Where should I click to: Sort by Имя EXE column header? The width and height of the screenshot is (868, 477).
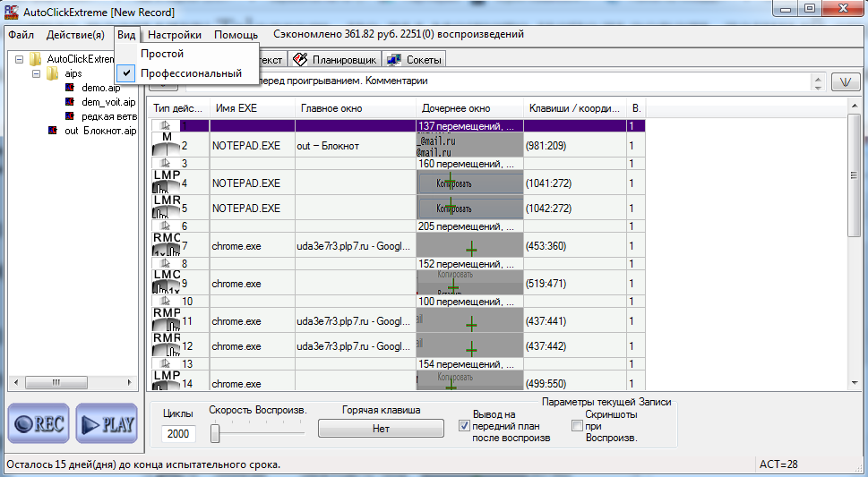point(253,108)
